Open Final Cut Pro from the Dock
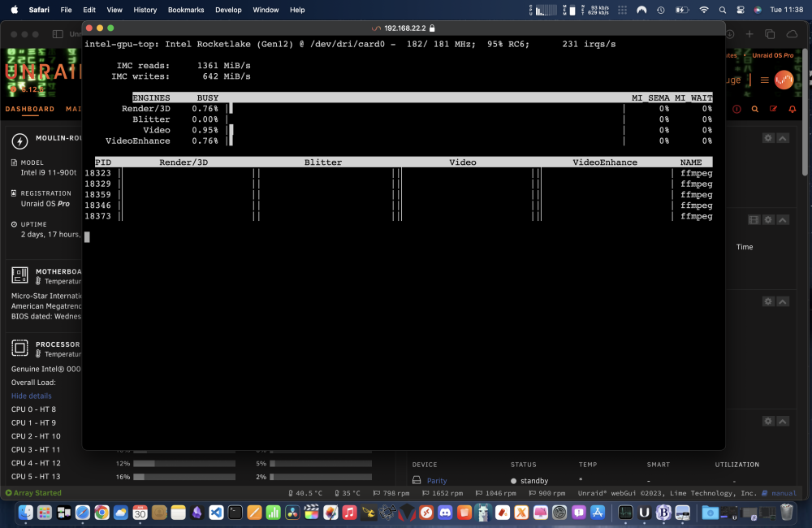Screen dimensions: 812x528 (312, 513)
